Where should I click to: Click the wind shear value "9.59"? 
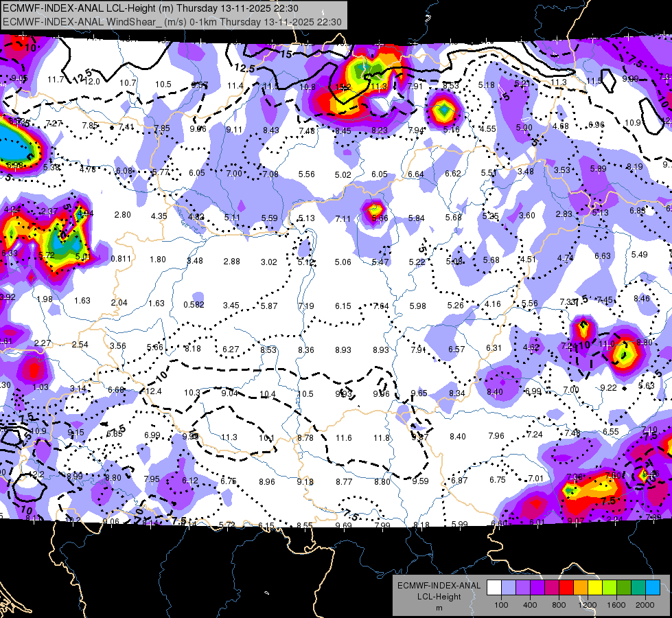[420, 481]
